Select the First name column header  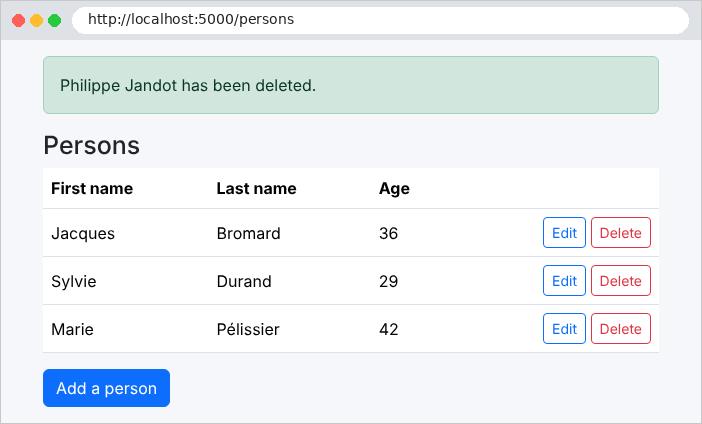(x=92, y=188)
